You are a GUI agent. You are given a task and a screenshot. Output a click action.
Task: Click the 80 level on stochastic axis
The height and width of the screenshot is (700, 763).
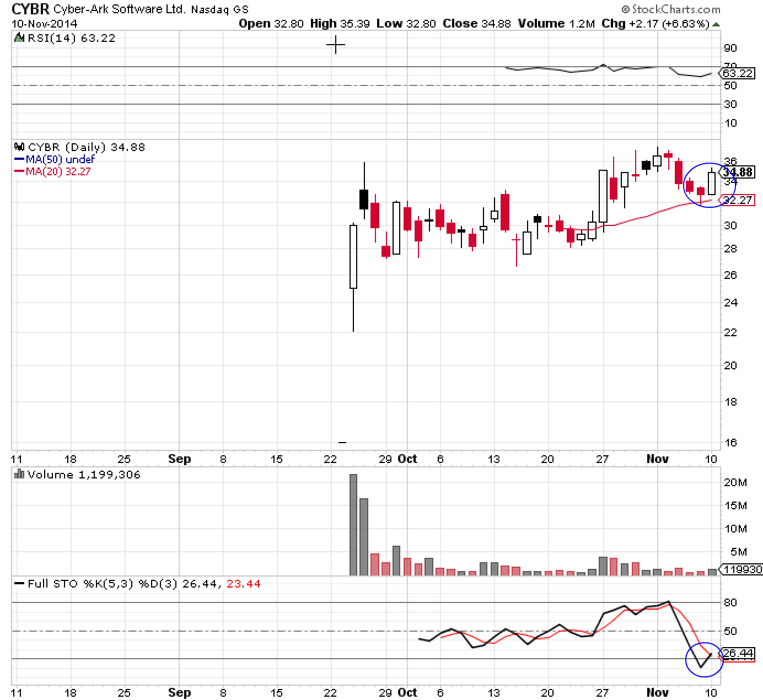(730, 602)
